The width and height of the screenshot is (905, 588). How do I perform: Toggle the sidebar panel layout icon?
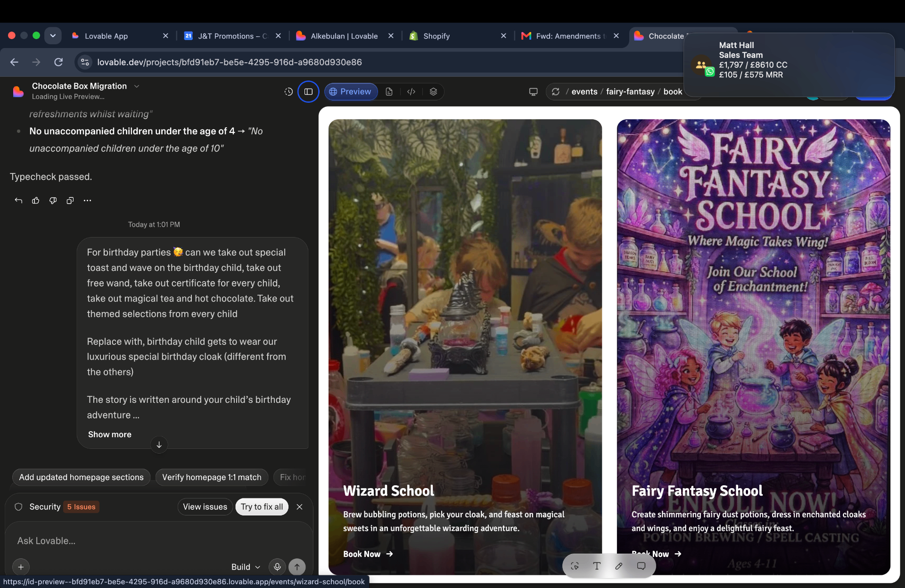point(308,92)
